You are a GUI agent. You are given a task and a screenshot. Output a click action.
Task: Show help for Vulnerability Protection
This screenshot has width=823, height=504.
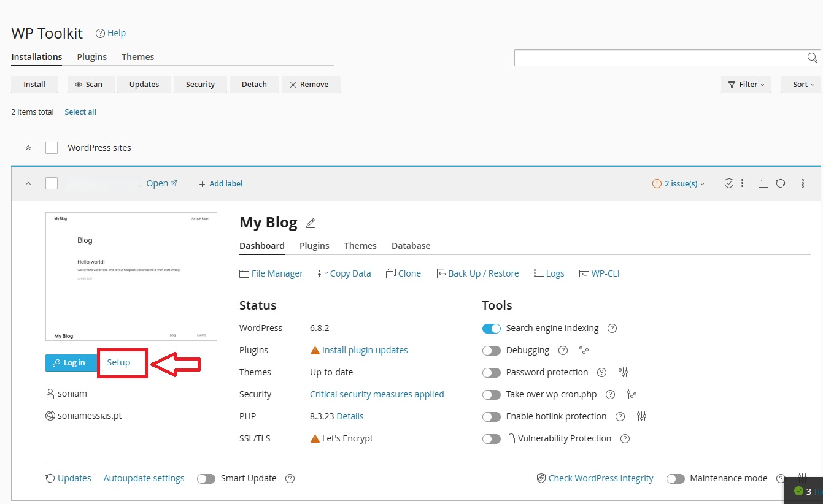[x=625, y=438]
